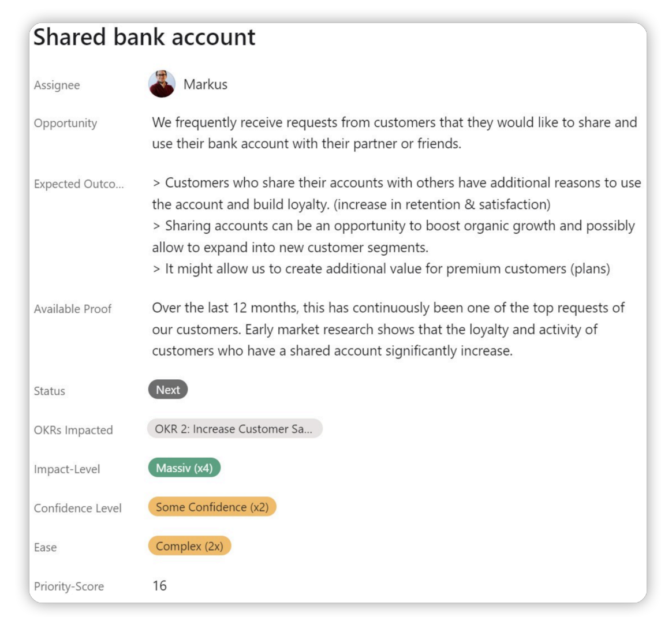Click Markus's avatar photo
Screen dimensions: 672x628
(162, 84)
